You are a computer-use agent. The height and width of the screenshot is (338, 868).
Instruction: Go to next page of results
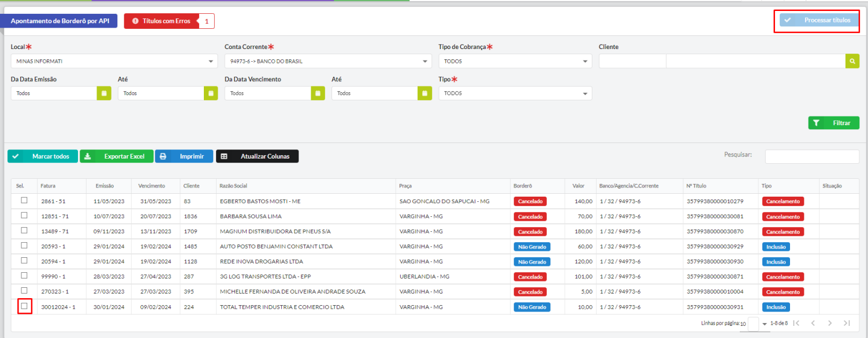pos(829,323)
